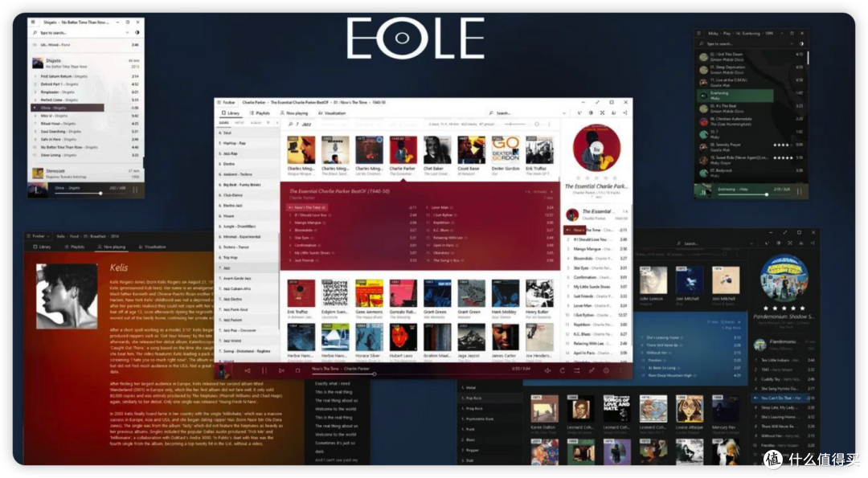This screenshot has width=868, height=478.
Task: Click the search field in main window
Action: [x=526, y=112]
